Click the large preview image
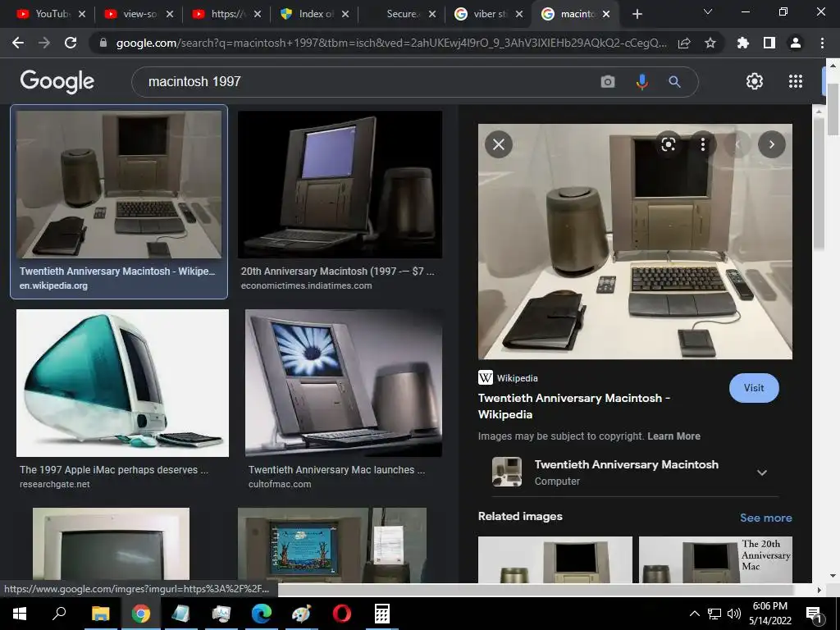The height and width of the screenshot is (630, 840). [635, 242]
